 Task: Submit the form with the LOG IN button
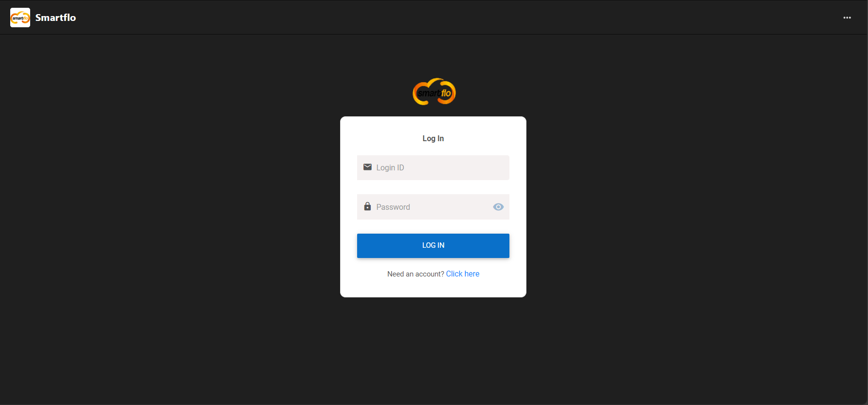pyautogui.click(x=433, y=245)
